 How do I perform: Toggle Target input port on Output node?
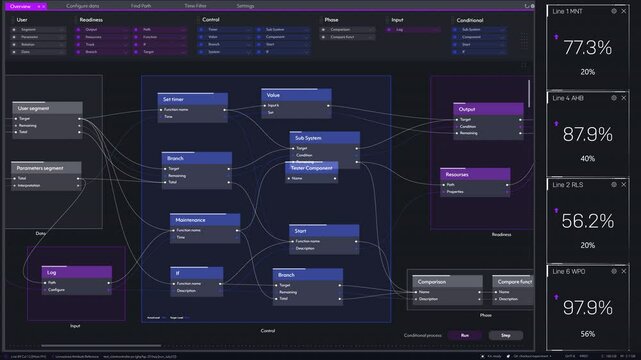click(457, 120)
